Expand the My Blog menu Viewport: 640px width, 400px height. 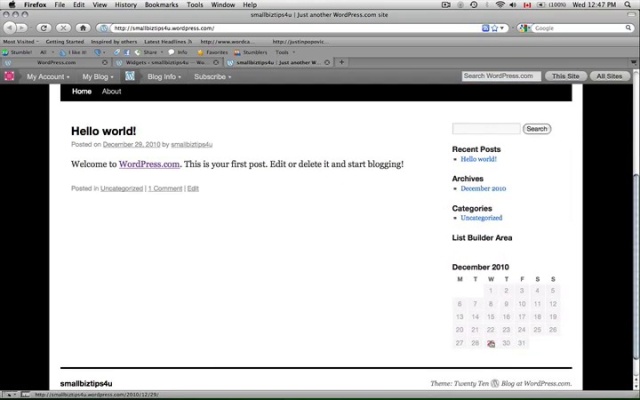pos(98,77)
